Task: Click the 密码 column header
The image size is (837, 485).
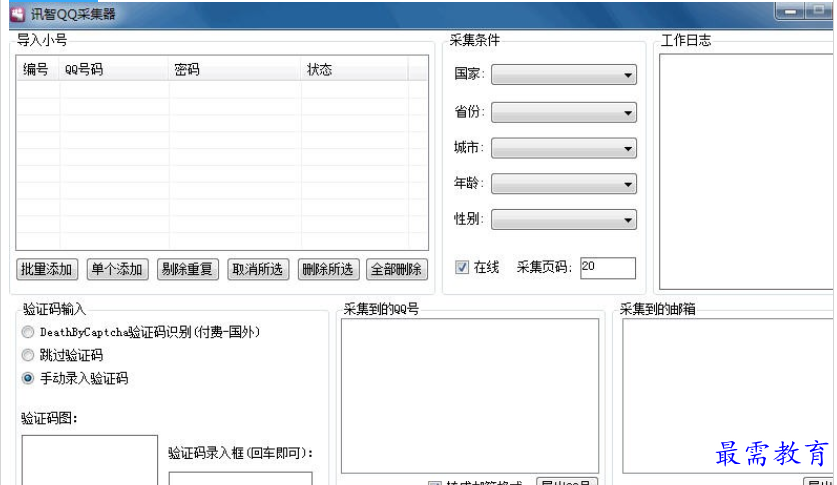Action: click(x=235, y=69)
